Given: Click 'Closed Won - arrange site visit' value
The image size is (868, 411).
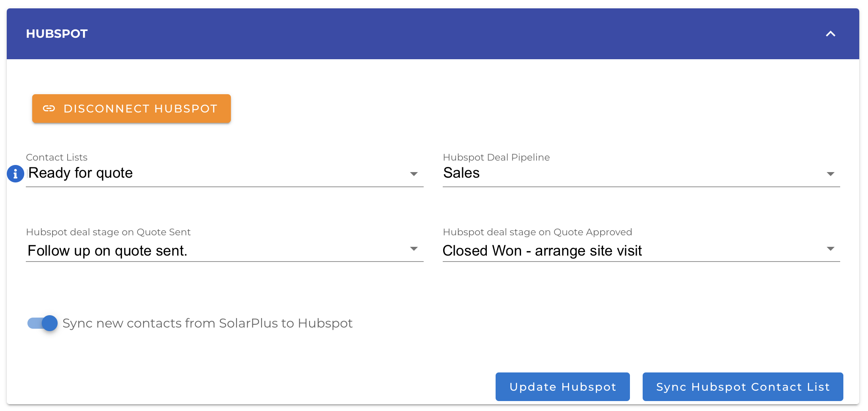Looking at the screenshot, I should (542, 251).
